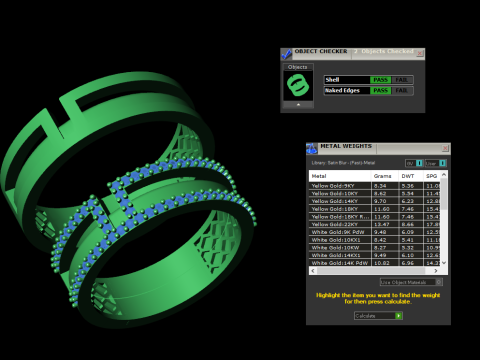The width and height of the screenshot is (480, 360).
Task: Click the 9.70 grams value cell
Action: point(385,201)
